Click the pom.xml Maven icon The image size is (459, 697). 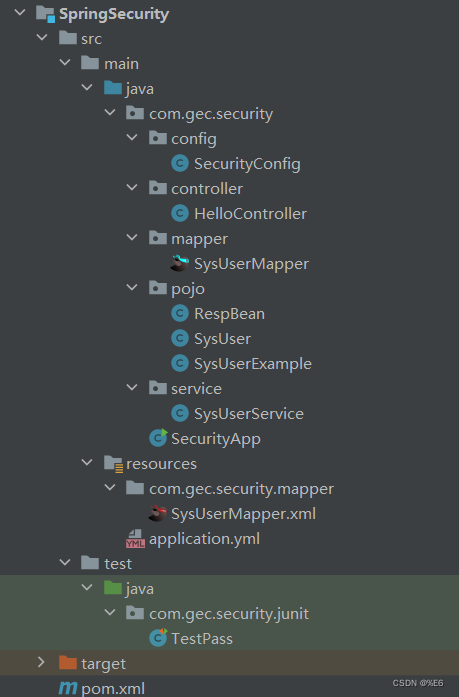(68, 688)
